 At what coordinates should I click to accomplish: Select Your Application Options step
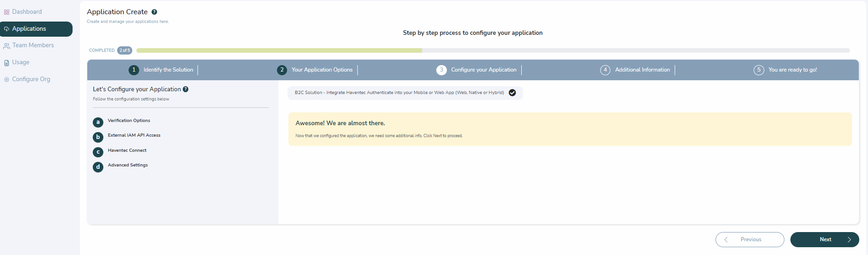[x=322, y=70]
